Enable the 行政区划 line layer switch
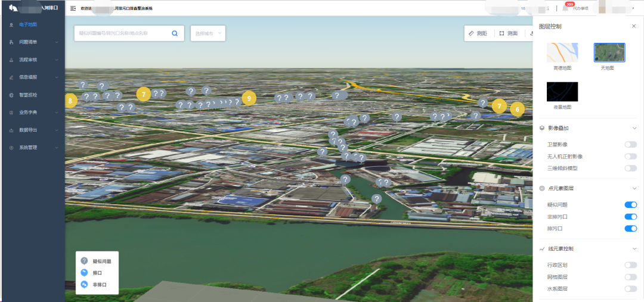Screen dimensions: 644x302 630,265
